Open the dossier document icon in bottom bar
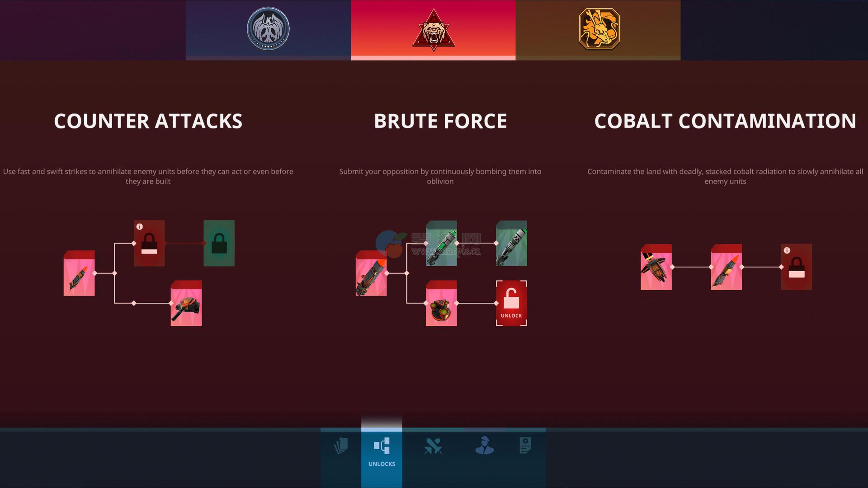This screenshot has width=868, height=488. coord(525,446)
